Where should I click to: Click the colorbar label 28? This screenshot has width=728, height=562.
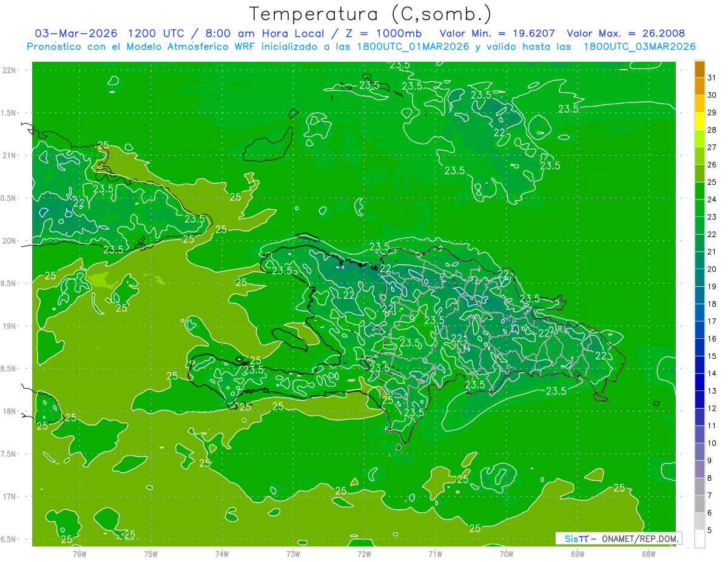coord(712,130)
